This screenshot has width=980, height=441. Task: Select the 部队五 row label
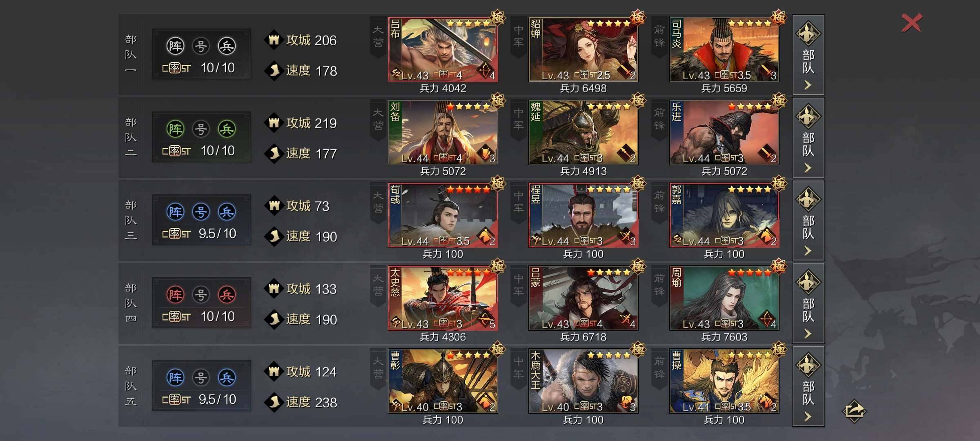pos(131,386)
